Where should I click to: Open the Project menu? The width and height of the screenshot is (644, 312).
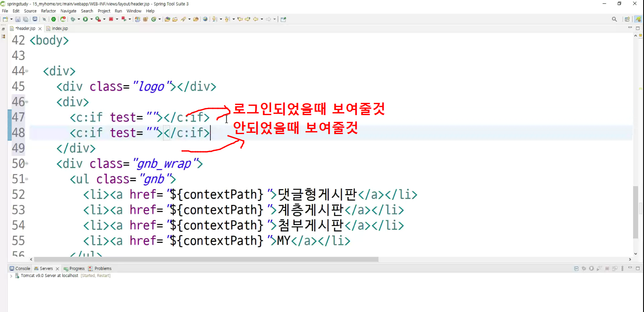click(104, 11)
